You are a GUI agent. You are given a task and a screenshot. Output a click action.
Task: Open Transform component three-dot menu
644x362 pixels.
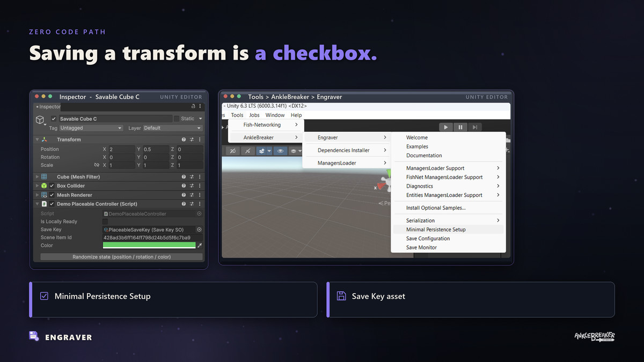(x=199, y=139)
